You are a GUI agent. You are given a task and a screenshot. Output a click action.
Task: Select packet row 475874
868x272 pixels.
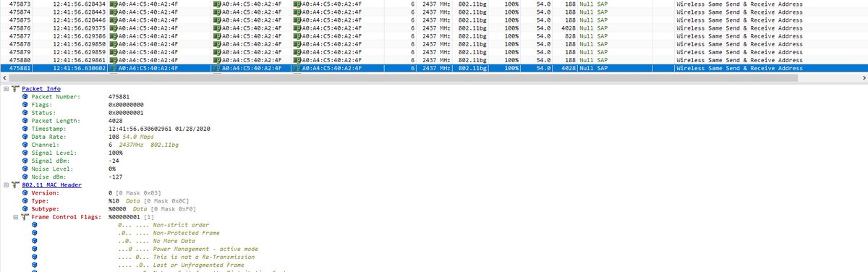(434, 12)
